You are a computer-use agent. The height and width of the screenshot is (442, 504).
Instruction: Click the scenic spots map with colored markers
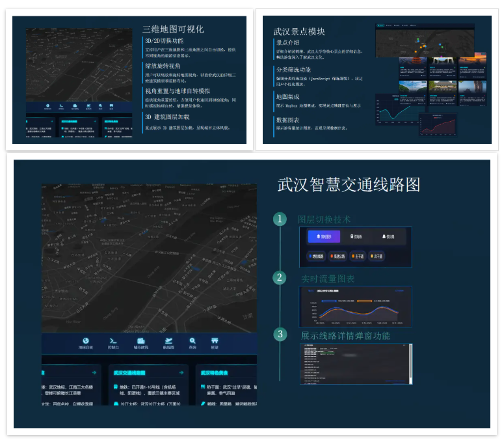click(x=425, y=42)
